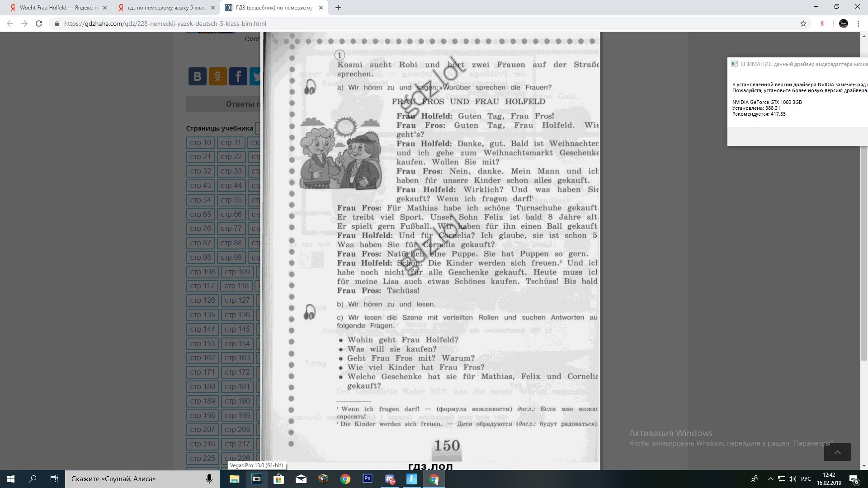Share via Odnoklassniki icon

pos(217,76)
